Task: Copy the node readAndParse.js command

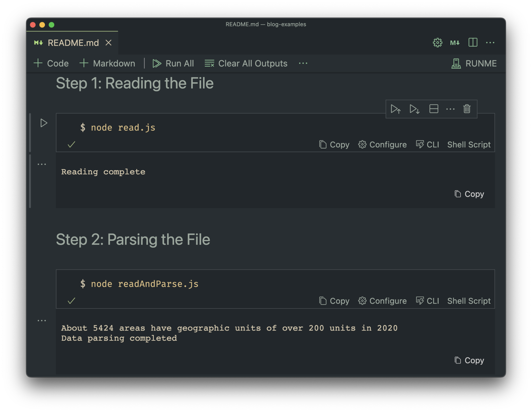Action: coord(334,301)
